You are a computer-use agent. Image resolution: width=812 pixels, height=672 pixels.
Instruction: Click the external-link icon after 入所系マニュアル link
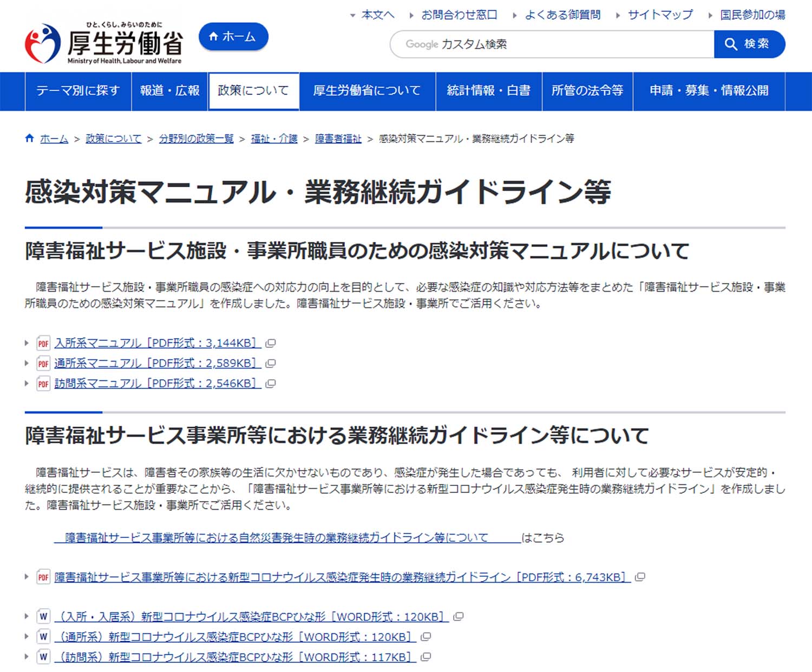270,343
